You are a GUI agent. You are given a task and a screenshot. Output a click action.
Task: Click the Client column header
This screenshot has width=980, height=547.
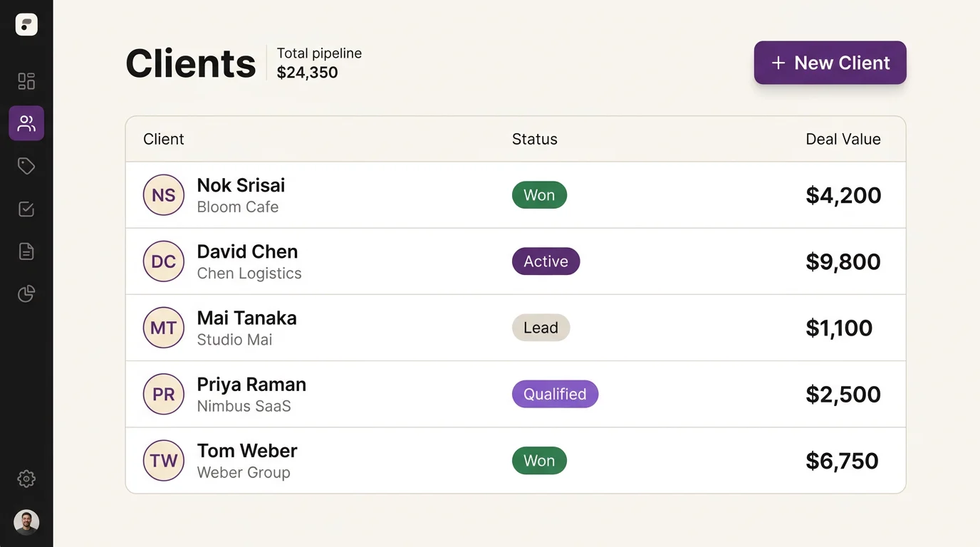point(164,139)
